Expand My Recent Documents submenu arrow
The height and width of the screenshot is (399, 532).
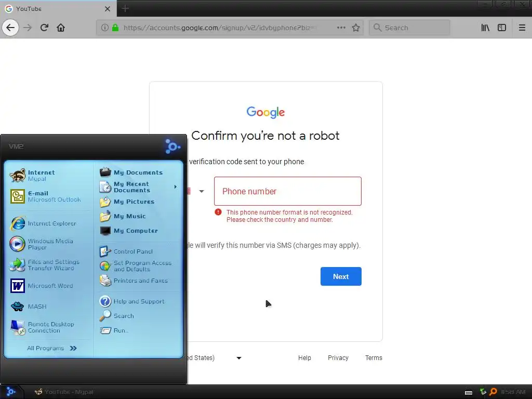(176, 187)
